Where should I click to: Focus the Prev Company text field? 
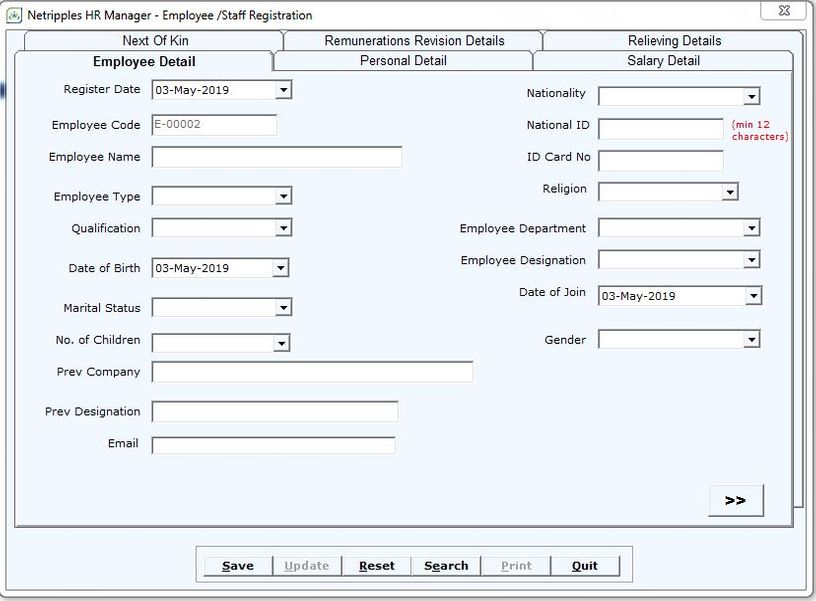[x=312, y=372]
